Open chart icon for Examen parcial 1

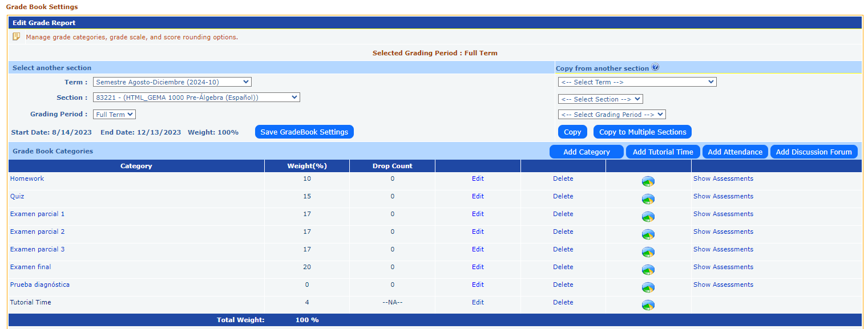coord(648,217)
